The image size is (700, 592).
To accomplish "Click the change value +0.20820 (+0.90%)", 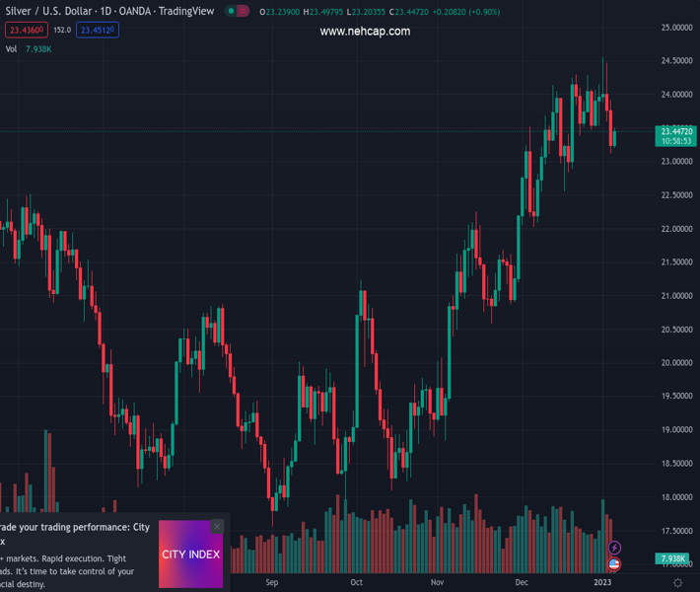I will (x=466, y=12).
